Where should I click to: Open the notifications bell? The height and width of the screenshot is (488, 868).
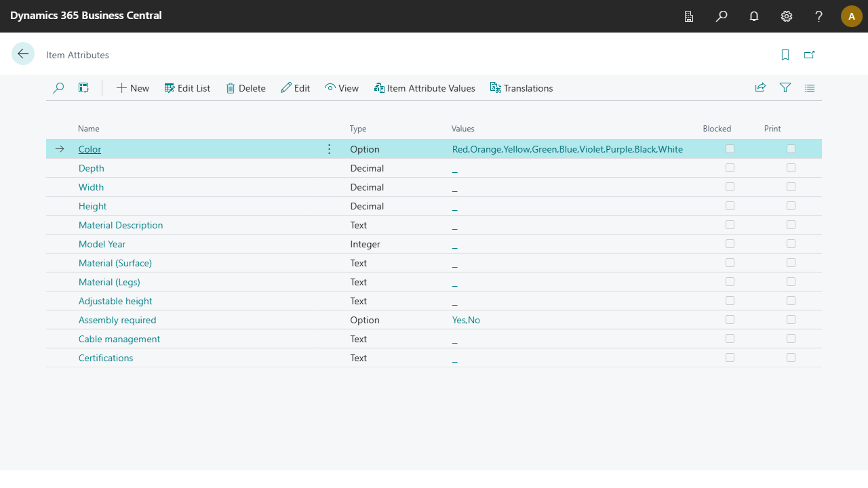click(754, 16)
